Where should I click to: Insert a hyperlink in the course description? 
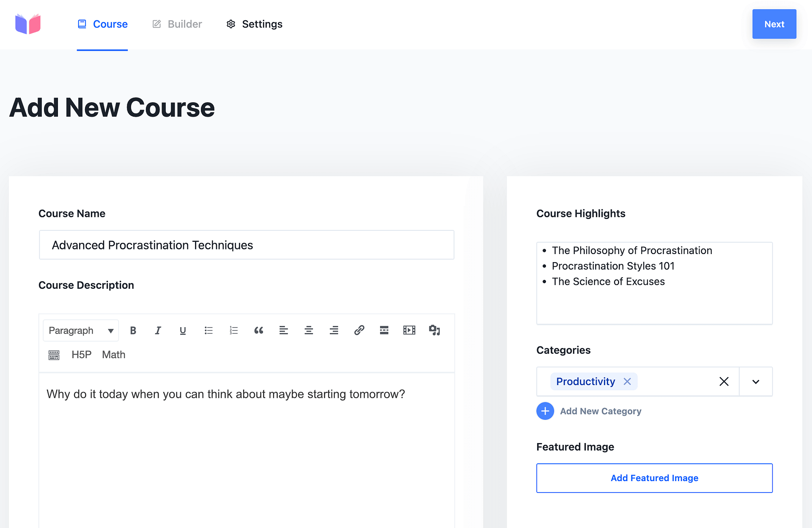[x=359, y=330]
